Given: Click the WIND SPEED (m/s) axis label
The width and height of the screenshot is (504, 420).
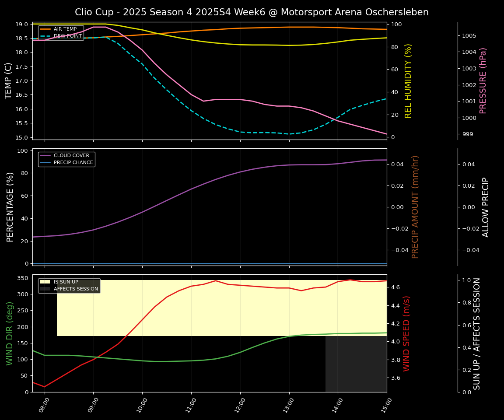Looking at the screenshot, I should pos(407,333).
